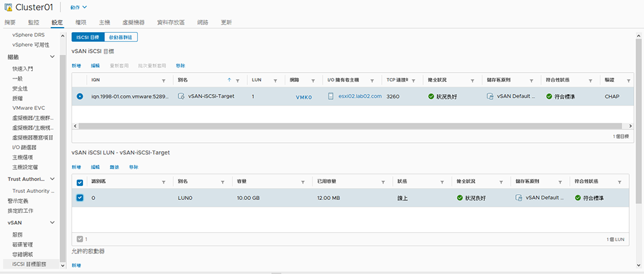This screenshot has height=274, width=644.
Task: Click the sidebar scrollbar down arrow
Action: pos(63,266)
